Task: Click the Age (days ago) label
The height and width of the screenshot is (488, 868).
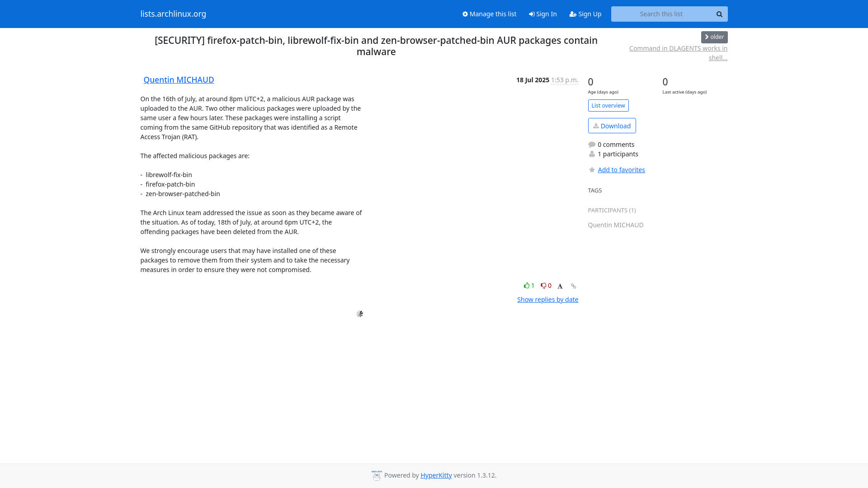Action: 603,92
